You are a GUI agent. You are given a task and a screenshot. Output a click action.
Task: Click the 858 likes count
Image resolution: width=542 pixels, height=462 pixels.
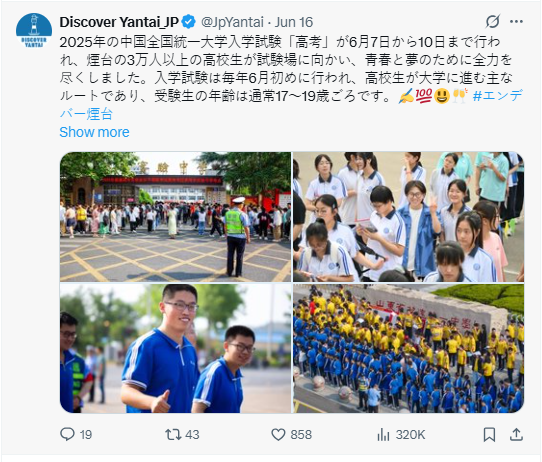coord(301,434)
